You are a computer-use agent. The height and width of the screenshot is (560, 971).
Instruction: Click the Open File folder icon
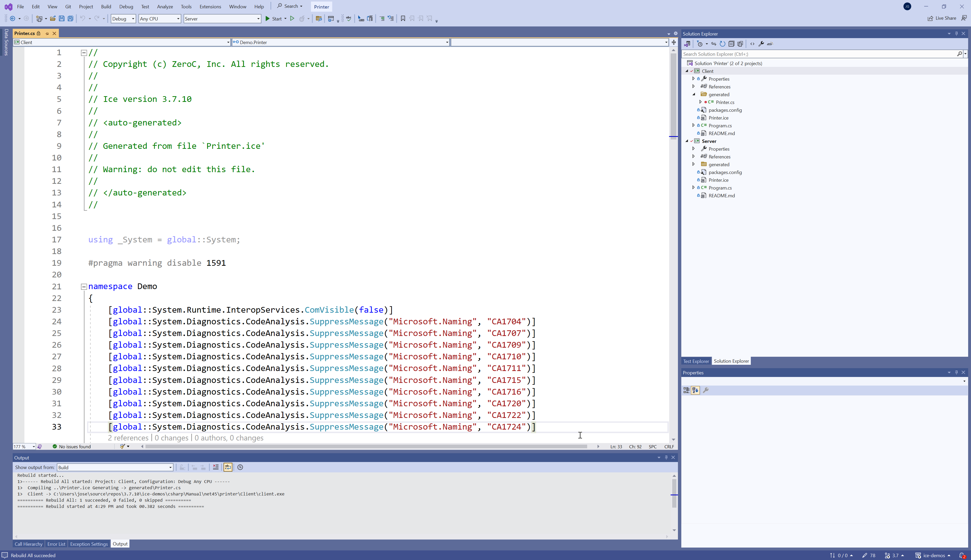click(53, 18)
